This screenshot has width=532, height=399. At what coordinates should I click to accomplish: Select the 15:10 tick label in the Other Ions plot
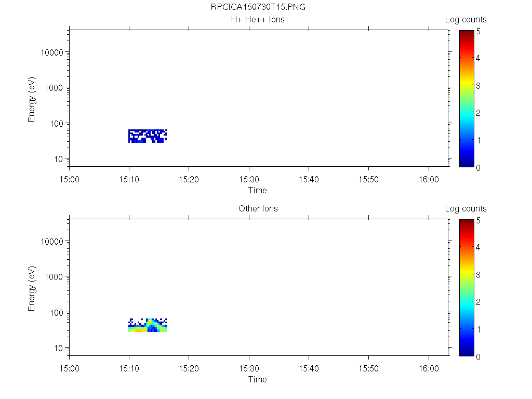[x=129, y=368]
